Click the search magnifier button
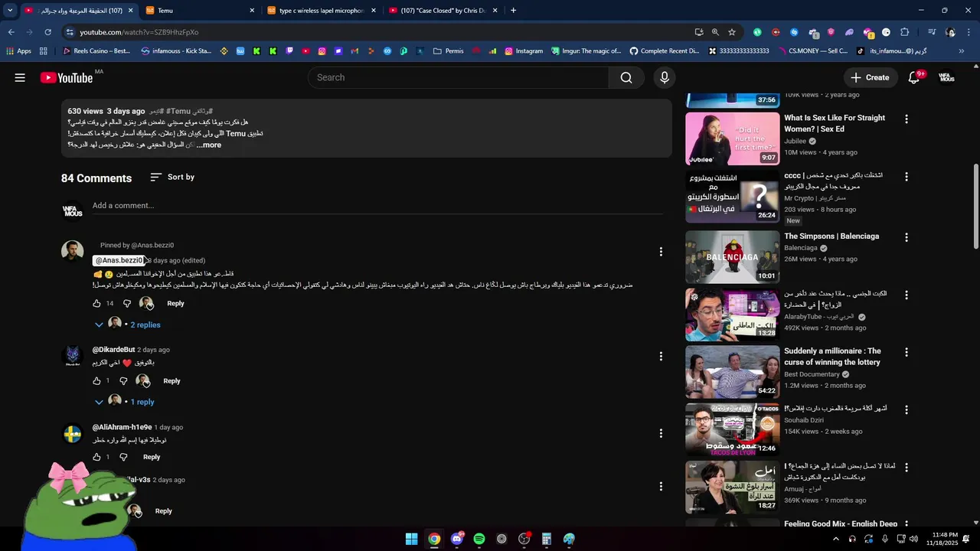 [626, 77]
